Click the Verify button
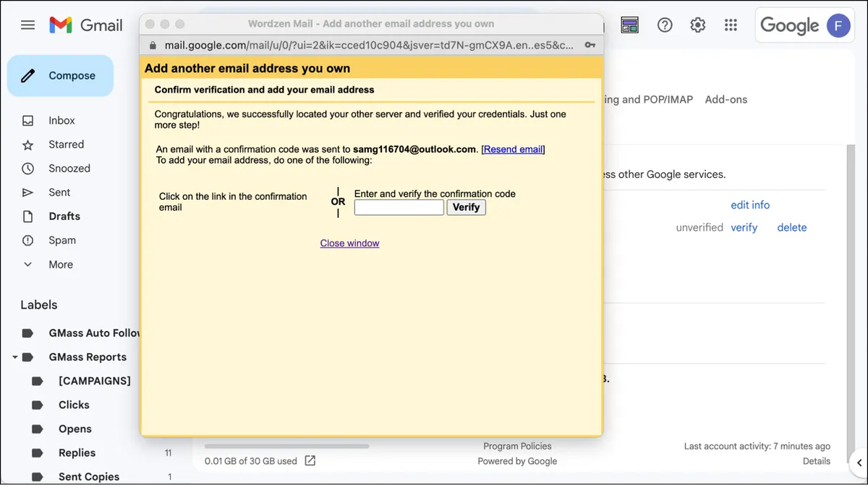868x485 pixels. (467, 208)
